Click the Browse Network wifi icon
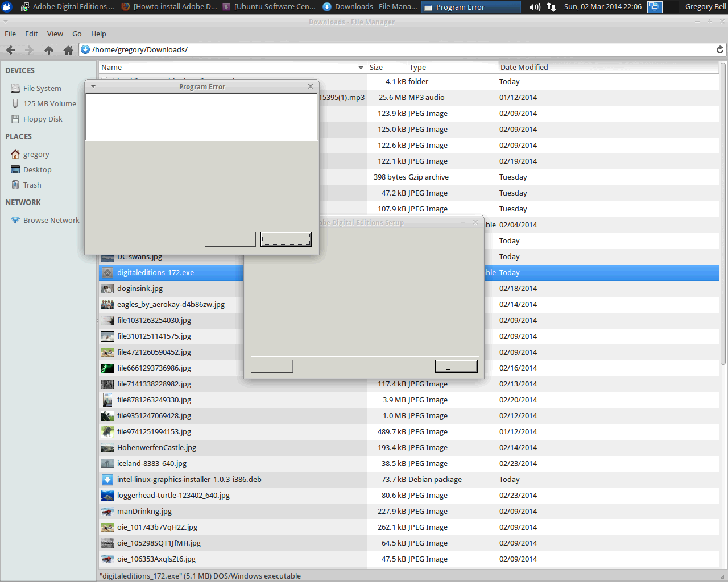728x582 pixels. click(15, 221)
